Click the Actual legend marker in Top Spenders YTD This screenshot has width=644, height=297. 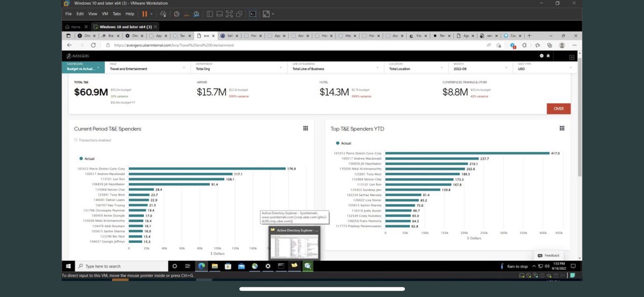[x=338, y=143]
